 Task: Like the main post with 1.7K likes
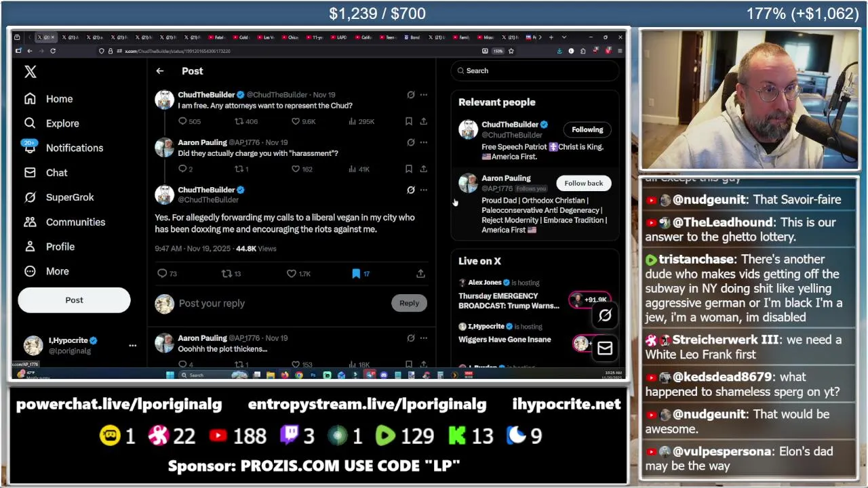(291, 274)
